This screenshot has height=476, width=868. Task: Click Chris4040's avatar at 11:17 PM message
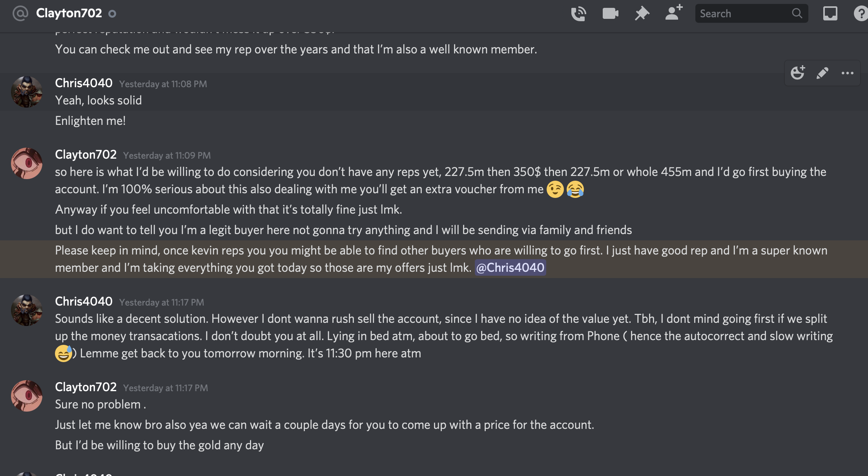(x=27, y=310)
